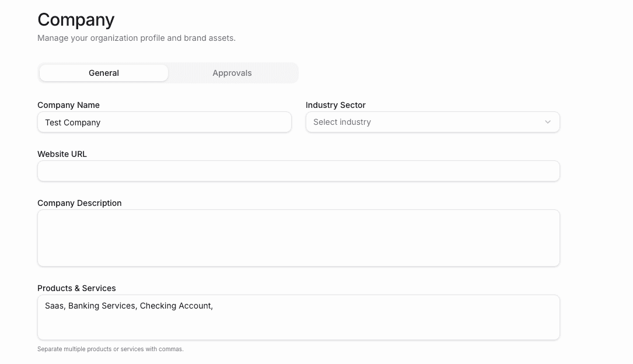Click the word "Saas" in Products & Services
Screen dimensions: 633x364
[x=54, y=306]
